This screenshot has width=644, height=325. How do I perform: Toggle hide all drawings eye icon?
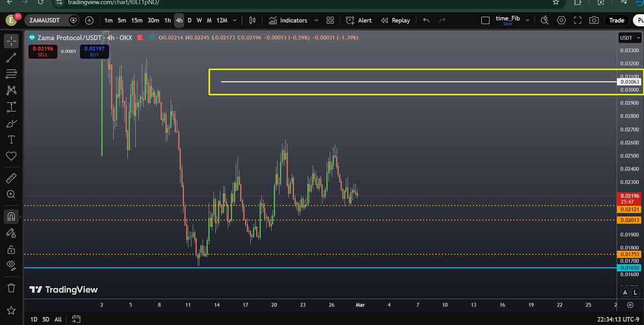[x=11, y=265]
